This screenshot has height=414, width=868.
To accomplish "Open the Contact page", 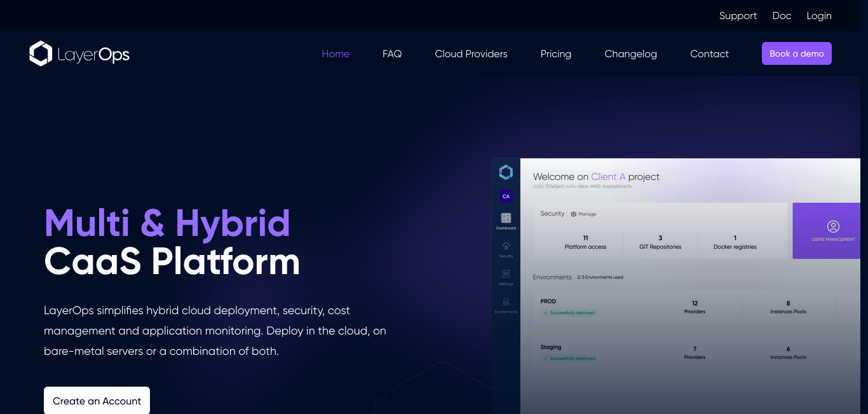I will [709, 54].
